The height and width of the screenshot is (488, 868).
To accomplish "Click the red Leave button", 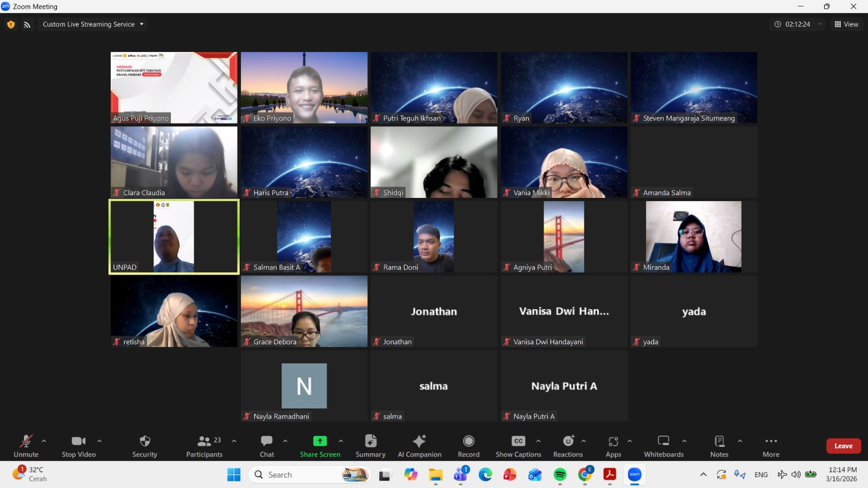I will point(843,446).
